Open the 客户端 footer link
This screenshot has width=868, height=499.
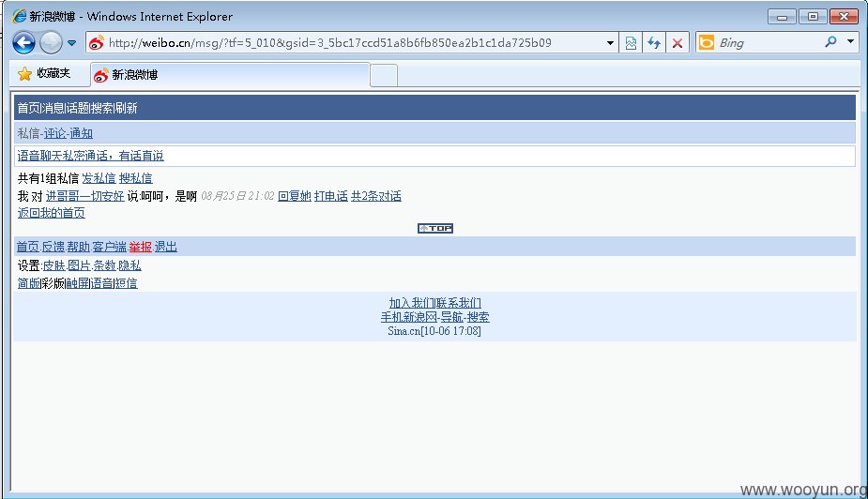(x=109, y=247)
